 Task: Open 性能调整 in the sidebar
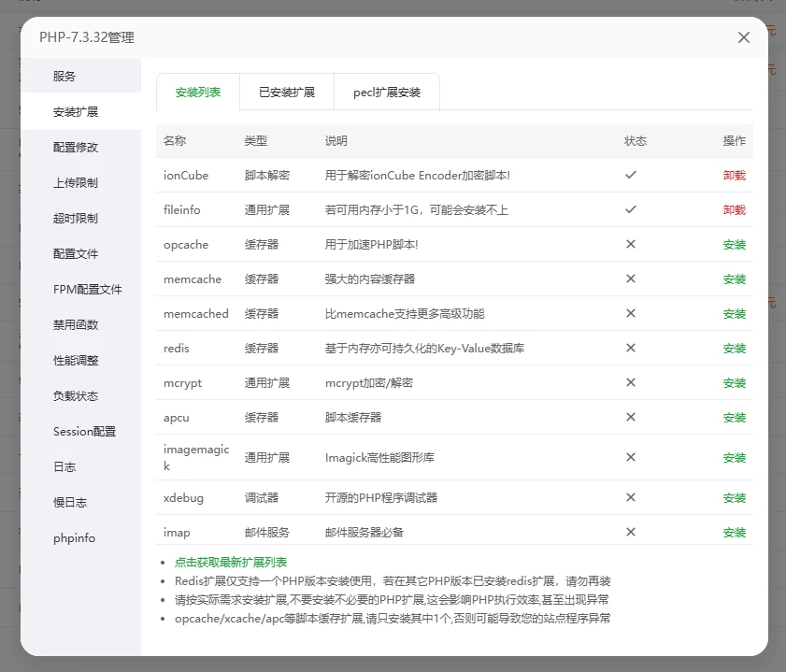click(76, 361)
